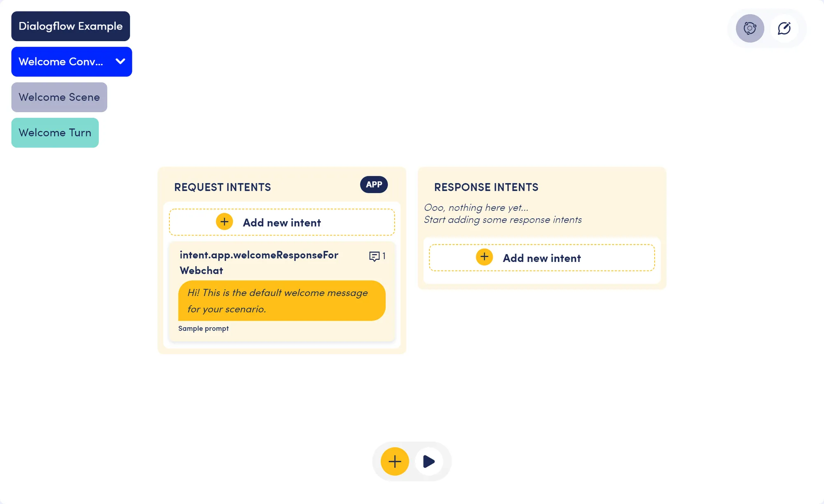824x504 pixels.
Task: Click the RESPONSE INTENTS panel heading
Action: point(486,187)
